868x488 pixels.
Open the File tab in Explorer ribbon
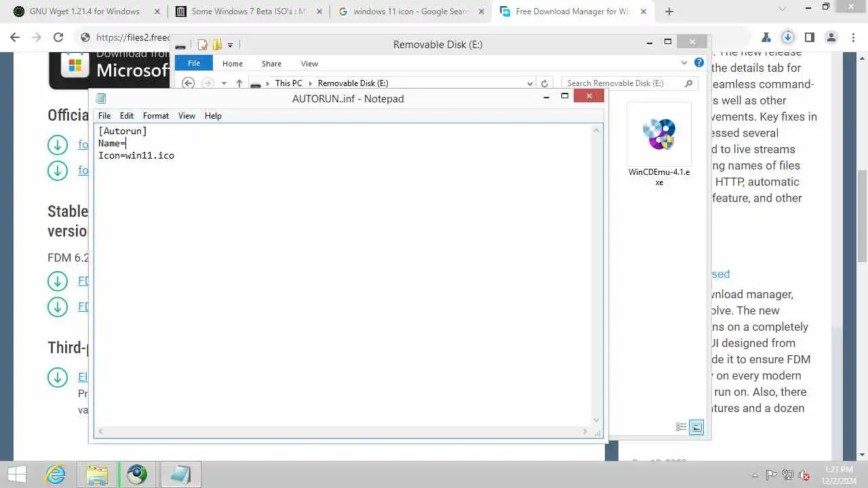[x=194, y=63]
